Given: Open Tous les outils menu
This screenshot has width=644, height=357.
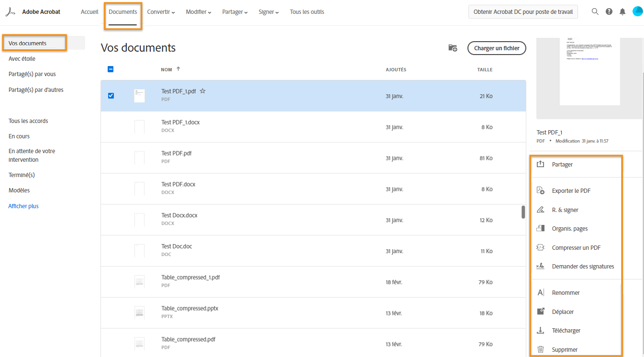Looking at the screenshot, I should (307, 12).
